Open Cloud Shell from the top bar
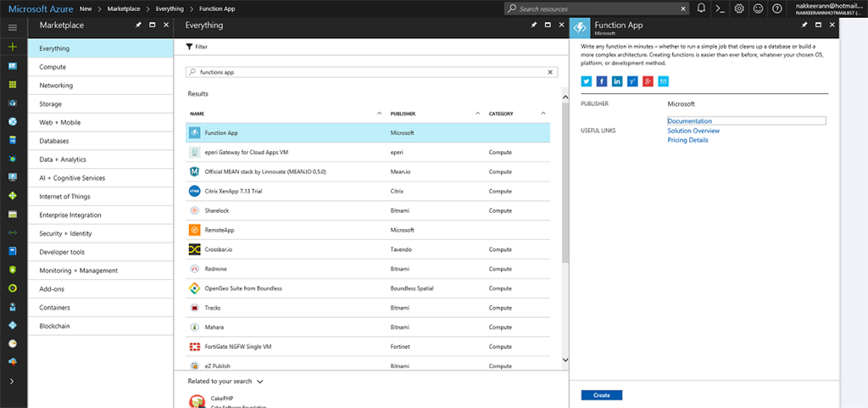Screen dimensions: 868x408 pos(720,8)
